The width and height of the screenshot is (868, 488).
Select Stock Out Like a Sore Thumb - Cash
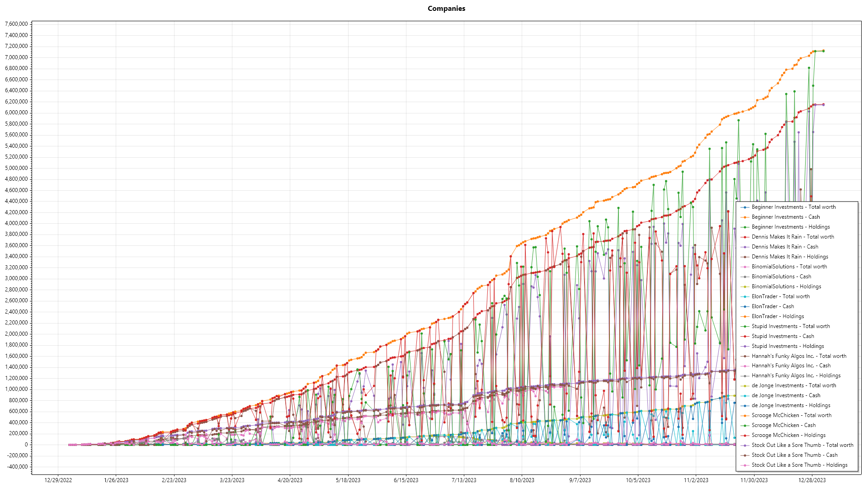(794, 455)
